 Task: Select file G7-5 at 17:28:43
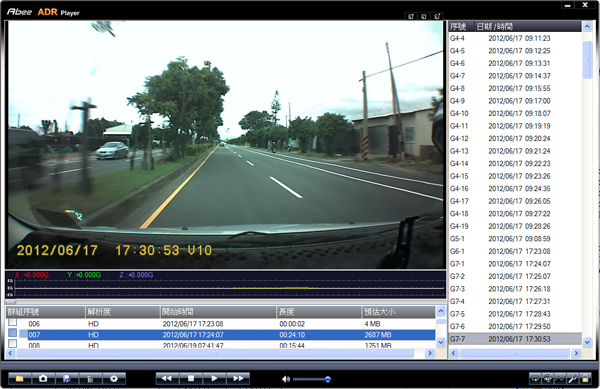click(515, 314)
